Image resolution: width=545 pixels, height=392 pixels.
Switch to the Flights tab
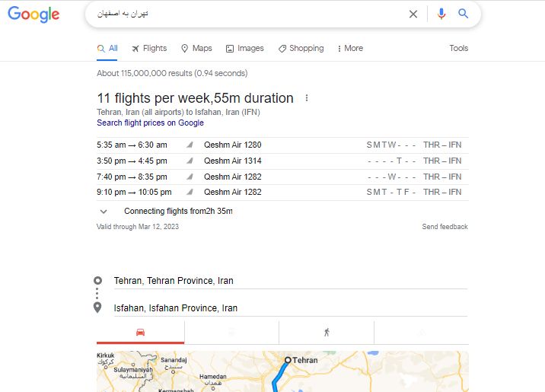tap(149, 48)
